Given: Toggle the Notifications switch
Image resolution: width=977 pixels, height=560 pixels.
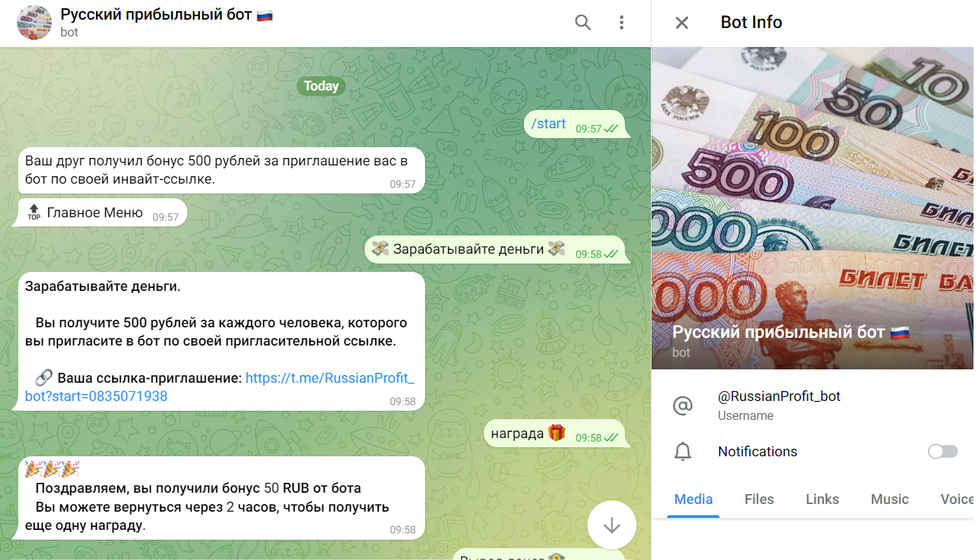Looking at the screenshot, I should click(x=943, y=451).
